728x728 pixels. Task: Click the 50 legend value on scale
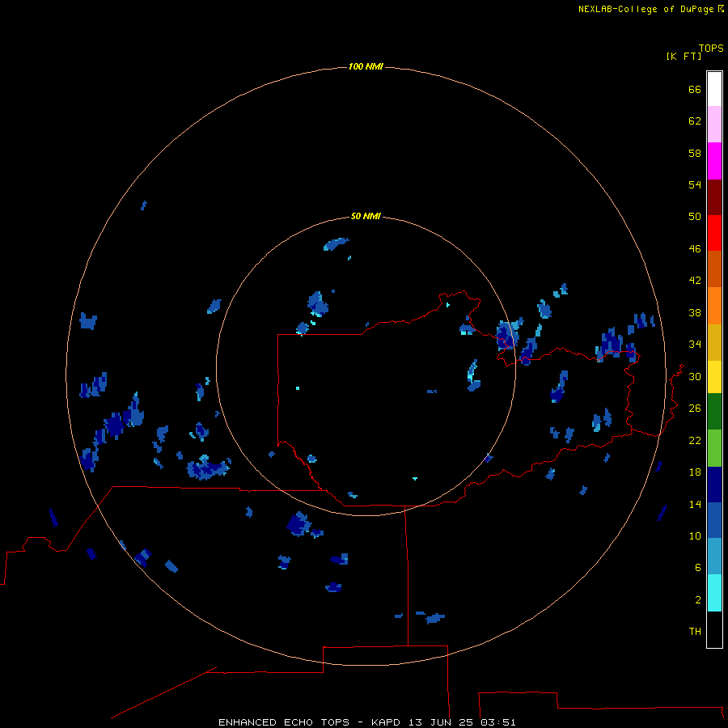(x=695, y=217)
